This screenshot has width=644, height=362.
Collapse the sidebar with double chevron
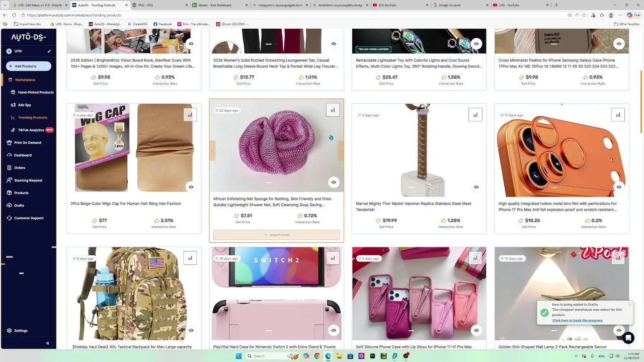(48, 343)
